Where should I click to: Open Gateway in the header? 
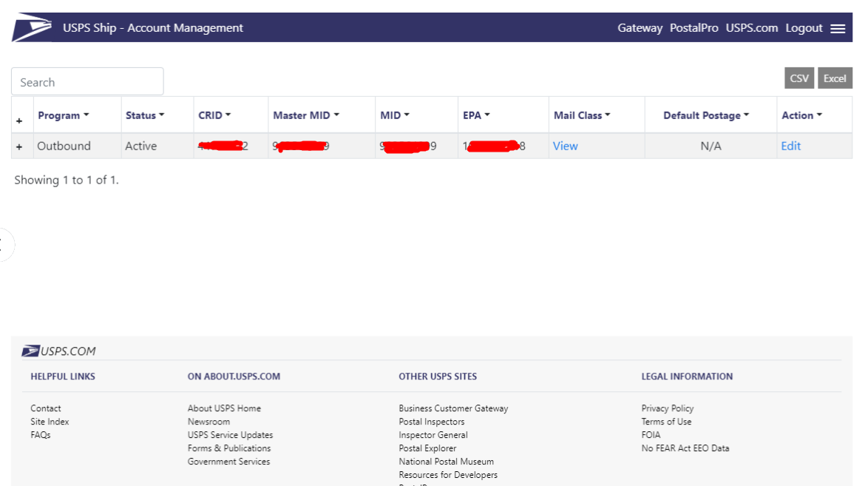tap(640, 27)
